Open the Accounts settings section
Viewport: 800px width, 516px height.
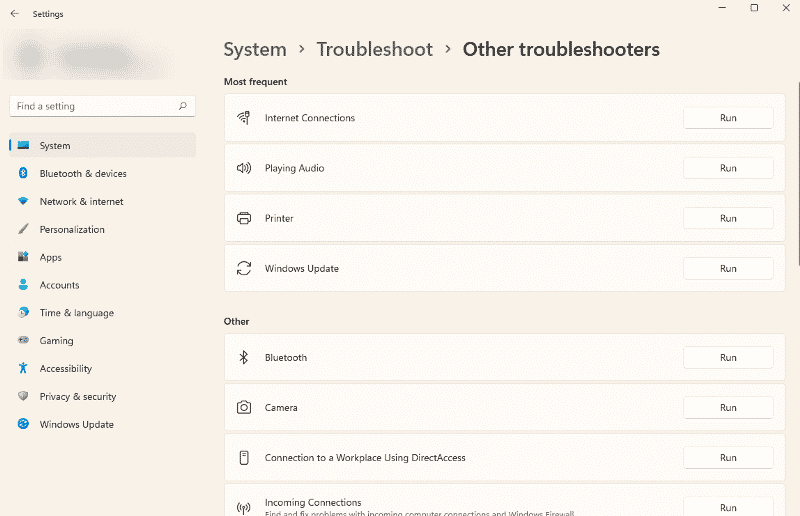point(59,286)
